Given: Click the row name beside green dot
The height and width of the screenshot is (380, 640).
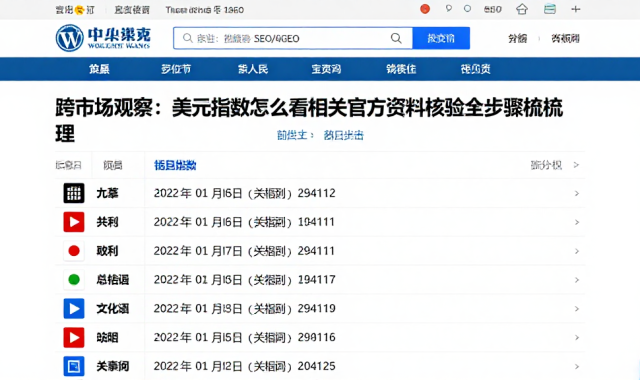Looking at the screenshot, I should [113, 280].
